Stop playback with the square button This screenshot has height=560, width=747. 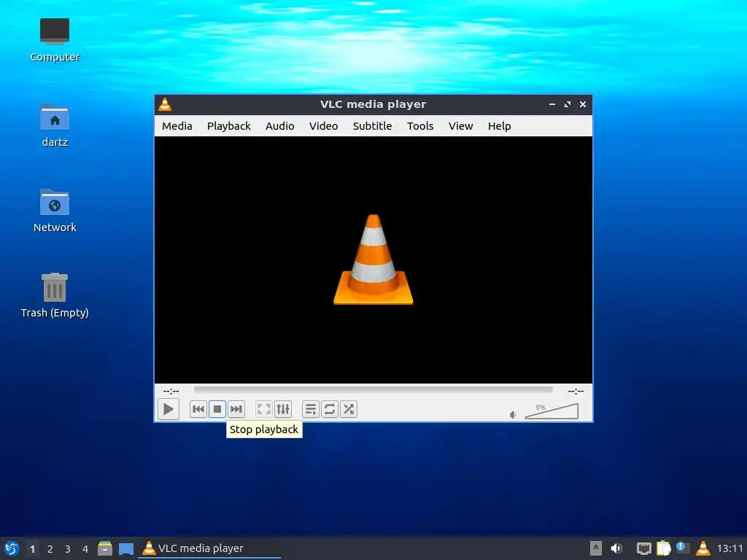[217, 409]
